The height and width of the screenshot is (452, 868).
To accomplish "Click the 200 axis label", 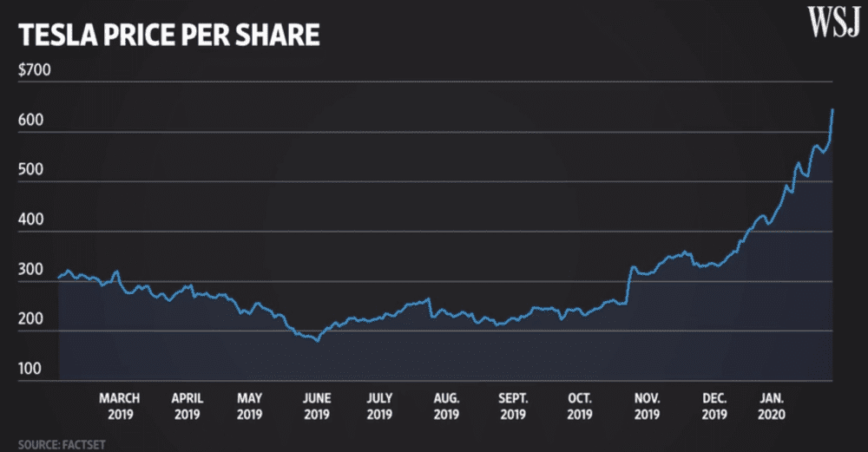I will (30, 318).
